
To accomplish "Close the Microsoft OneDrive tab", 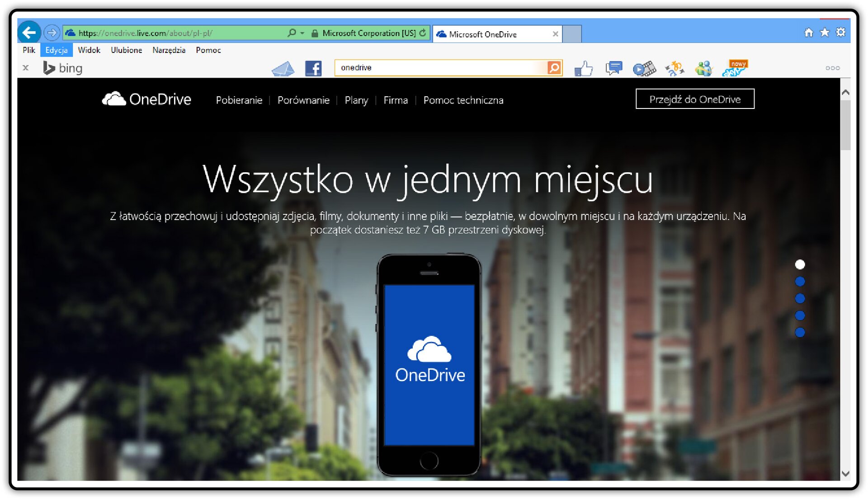I will coord(555,34).
